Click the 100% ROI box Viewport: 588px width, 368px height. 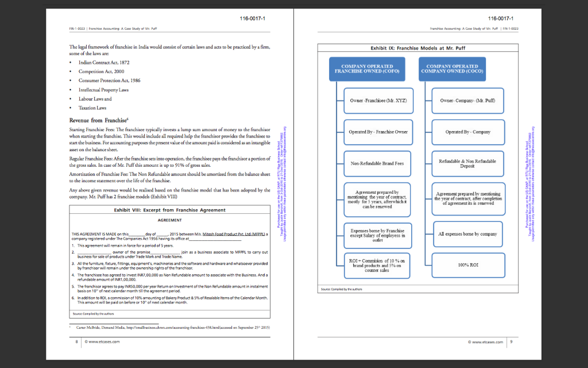[467, 265]
